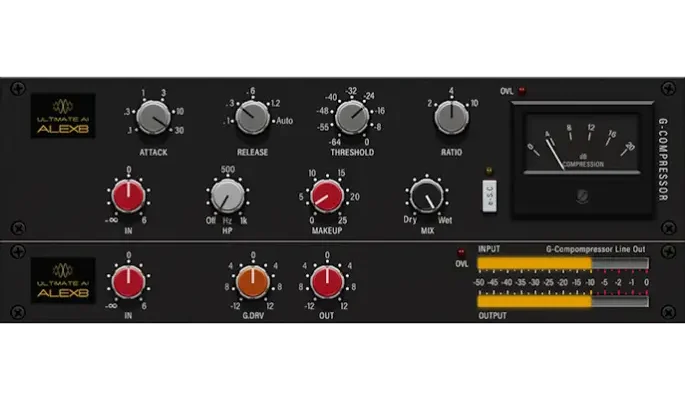The height and width of the screenshot is (400, 685).
Task: Click the OVL LED beside INPUT meter
Action: point(461,253)
